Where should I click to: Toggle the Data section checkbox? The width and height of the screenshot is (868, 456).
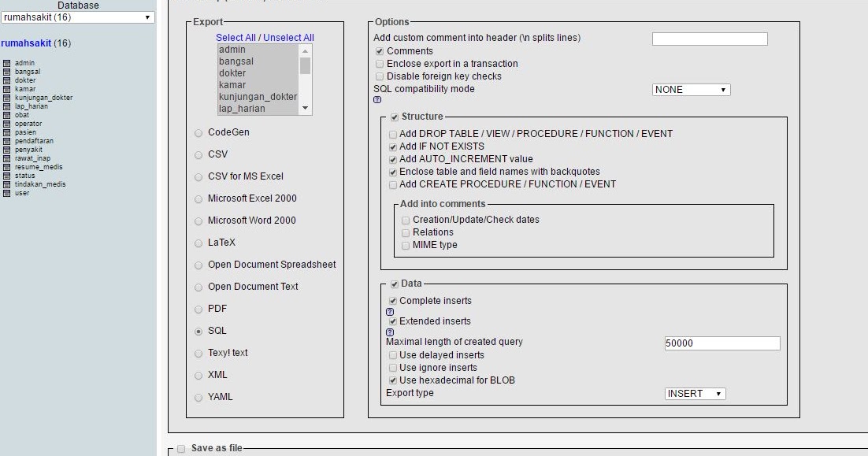click(395, 284)
